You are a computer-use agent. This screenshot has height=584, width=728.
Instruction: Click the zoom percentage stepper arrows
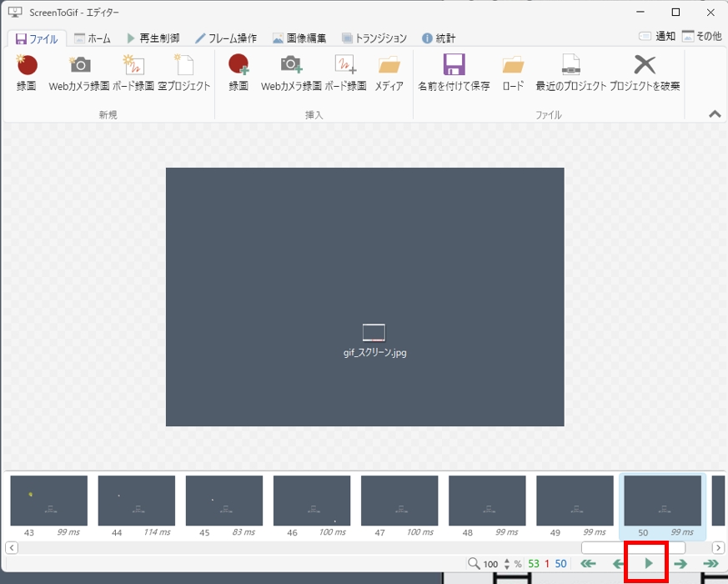click(506, 564)
